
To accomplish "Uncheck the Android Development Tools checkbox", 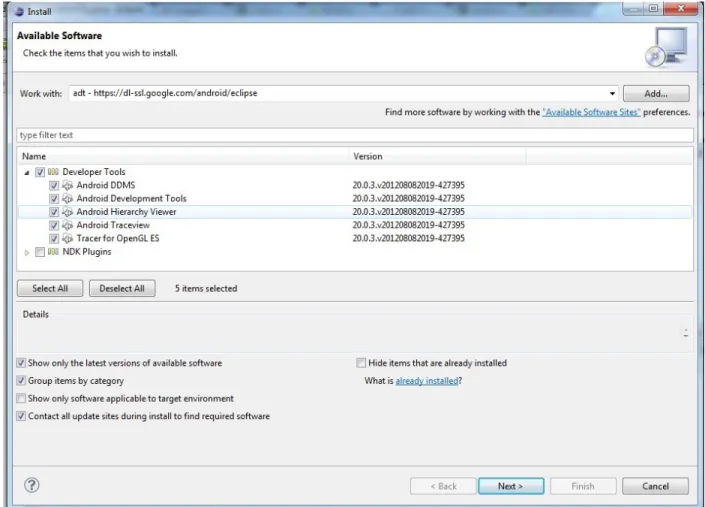I will coord(54,198).
